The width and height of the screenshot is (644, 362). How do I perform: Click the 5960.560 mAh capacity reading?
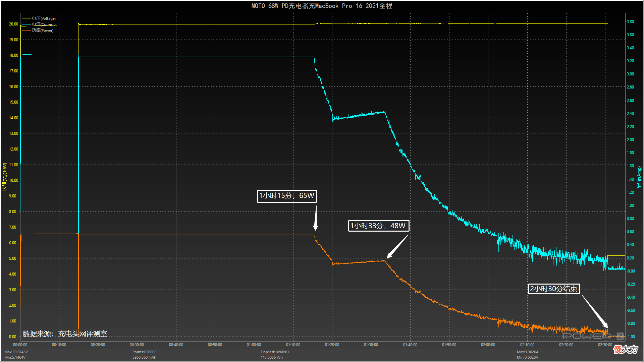tap(144, 357)
